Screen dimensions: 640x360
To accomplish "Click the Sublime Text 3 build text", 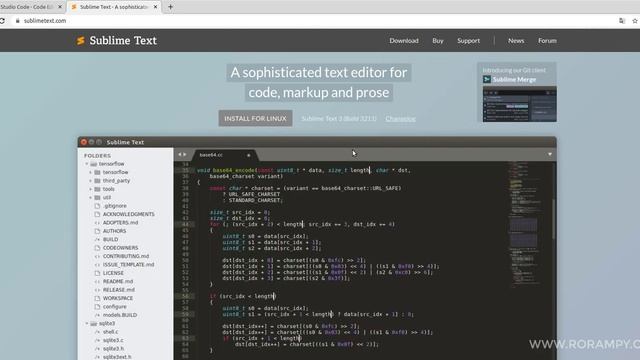I will [x=339, y=119].
